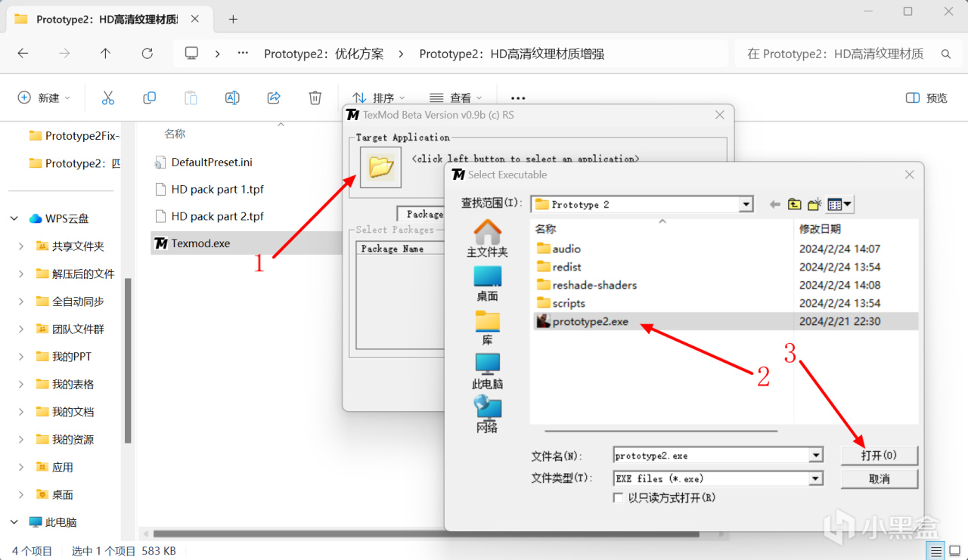Open the reshade-shaders folder
Viewport: 968px width, 560px height.
pyautogui.click(x=586, y=285)
